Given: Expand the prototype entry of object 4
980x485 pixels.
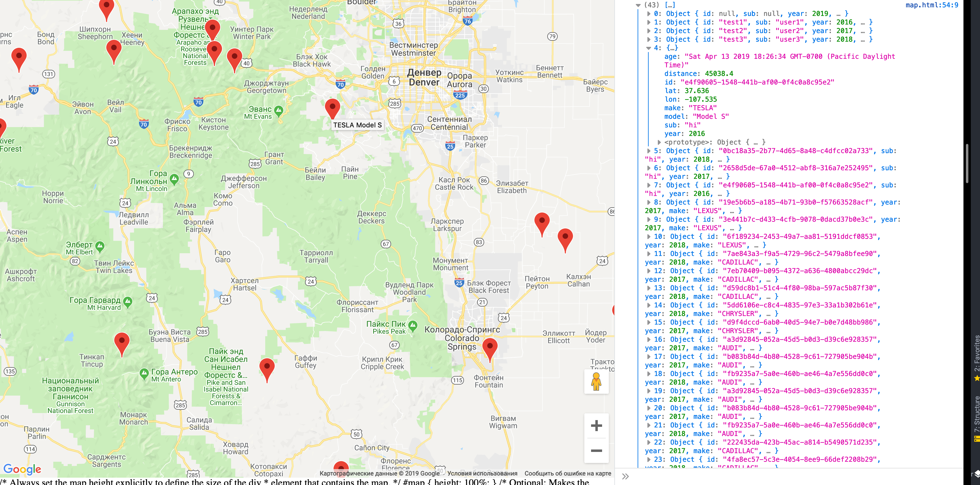Looking at the screenshot, I should pyautogui.click(x=659, y=142).
